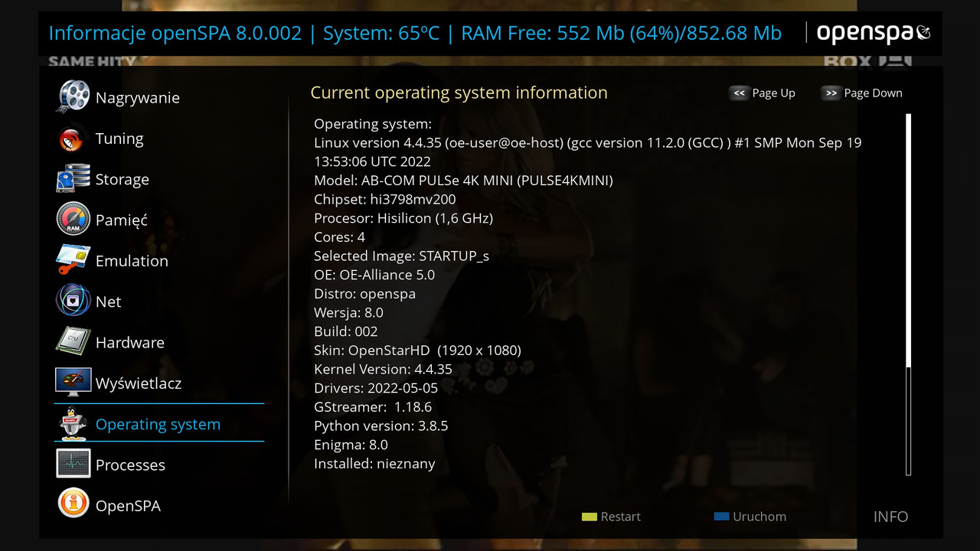This screenshot has width=980, height=551.
Task: Click the 'Current operating system information' heading
Action: [x=459, y=93]
